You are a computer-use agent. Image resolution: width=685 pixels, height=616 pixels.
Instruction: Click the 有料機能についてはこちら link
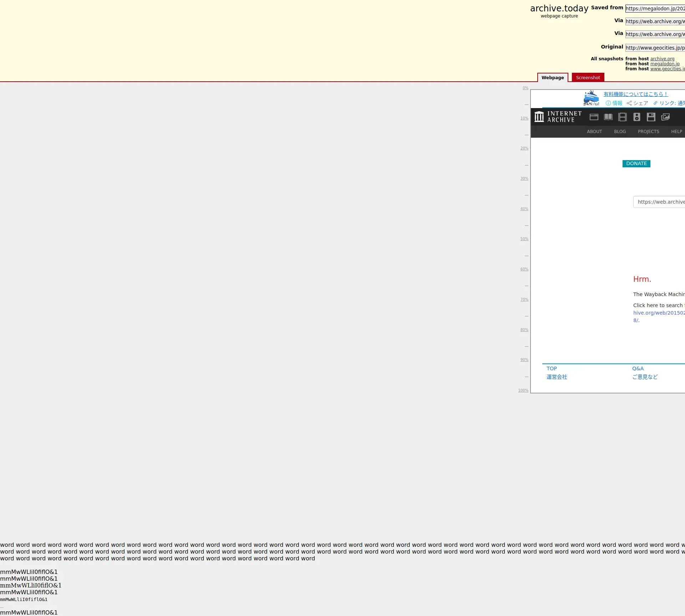[635, 94]
